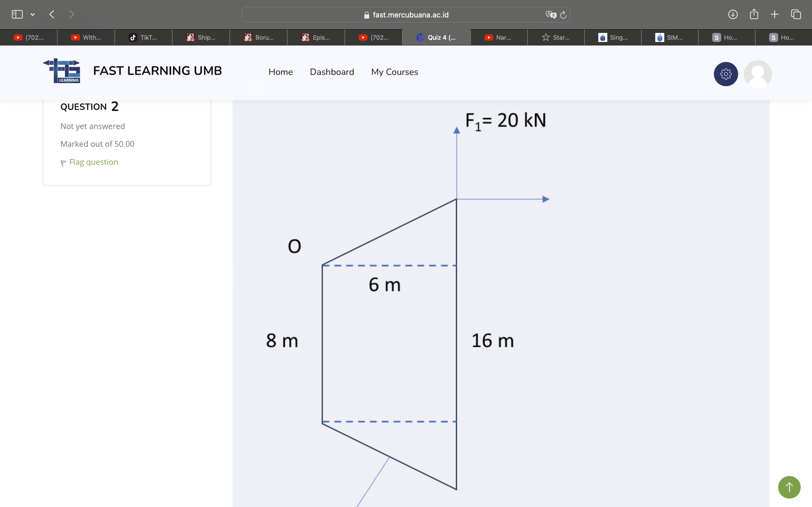The image size is (812, 507).
Task: Click the Flag question link text
Action: point(93,162)
